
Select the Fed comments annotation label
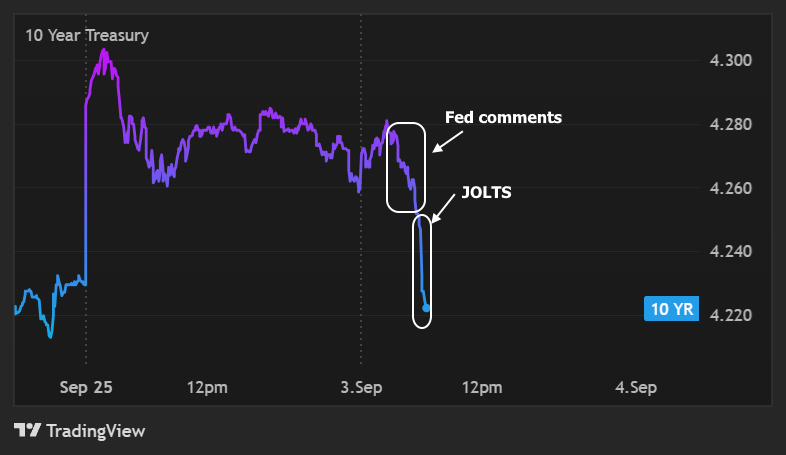click(503, 117)
